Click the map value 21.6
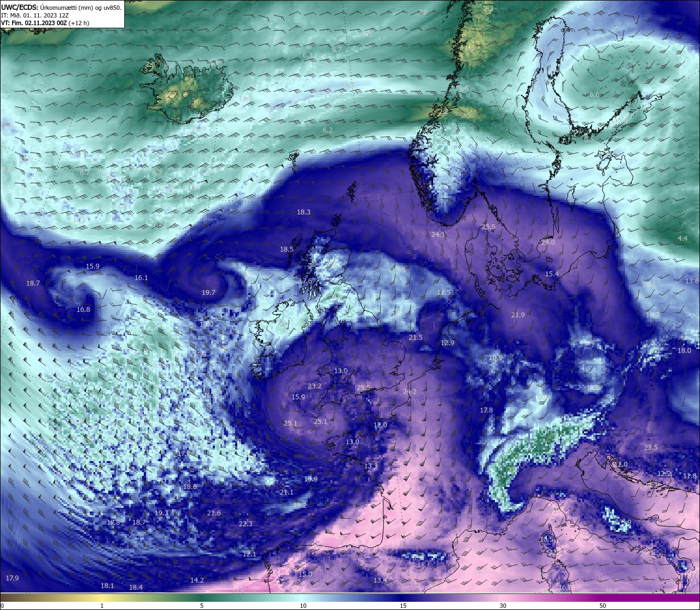This screenshot has width=700, height=610. (x=214, y=513)
